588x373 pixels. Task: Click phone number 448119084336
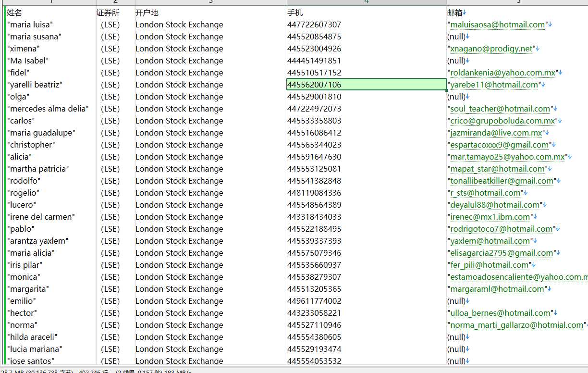pos(314,193)
